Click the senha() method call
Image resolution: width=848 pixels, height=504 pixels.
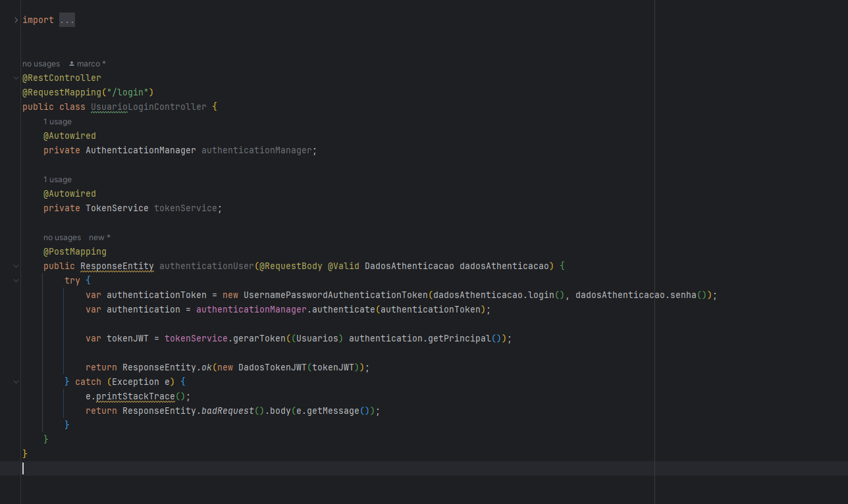689,295
